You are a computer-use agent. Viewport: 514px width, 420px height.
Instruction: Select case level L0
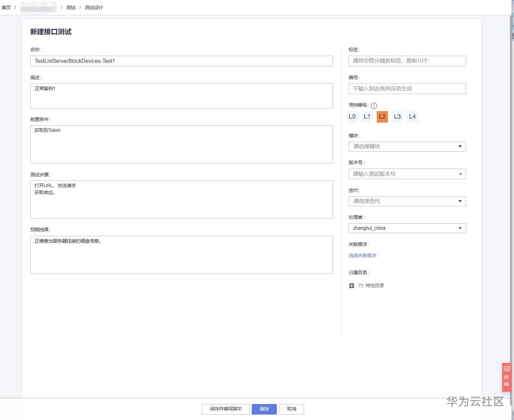pyautogui.click(x=352, y=117)
